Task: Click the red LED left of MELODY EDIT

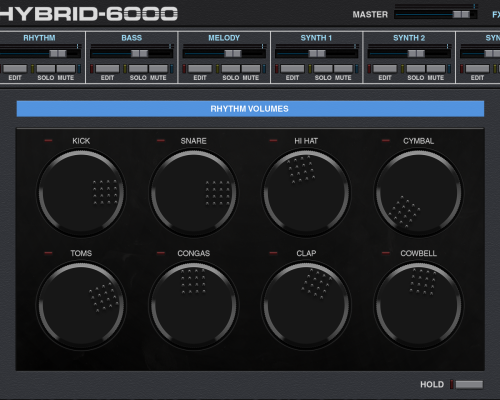Action: [x=184, y=69]
